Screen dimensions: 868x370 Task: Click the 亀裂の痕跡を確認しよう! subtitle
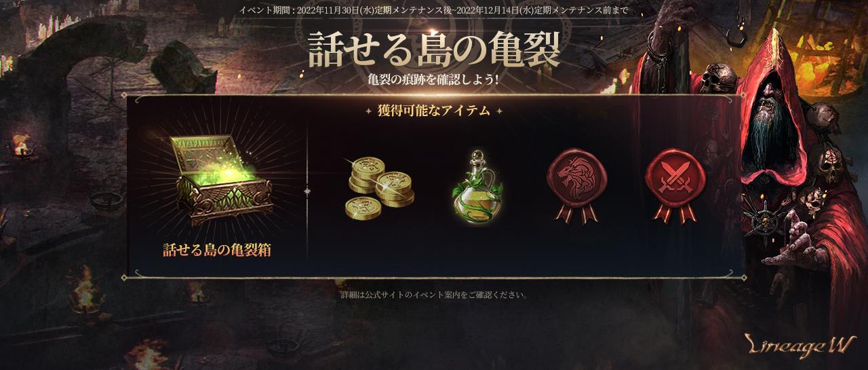pos(434,79)
